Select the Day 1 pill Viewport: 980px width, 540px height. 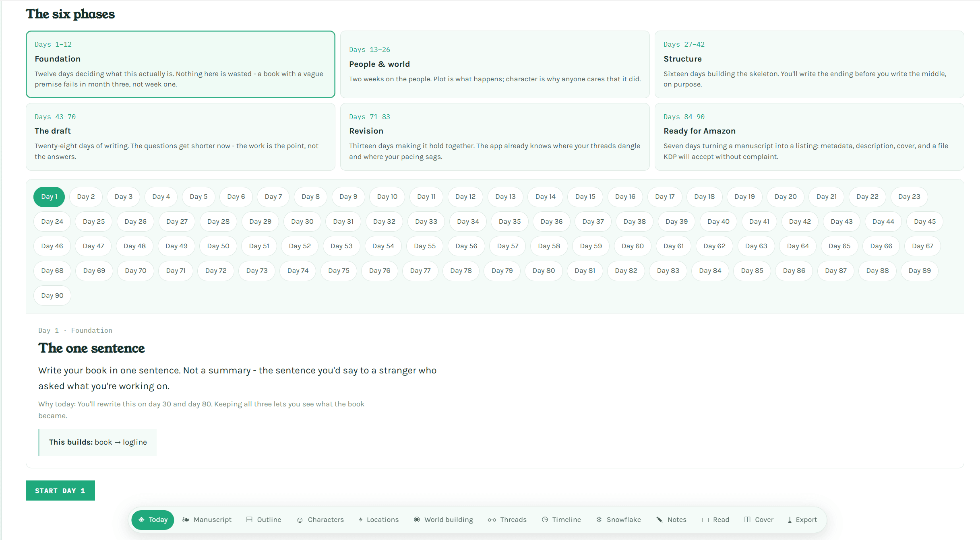click(x=49, y=197)
